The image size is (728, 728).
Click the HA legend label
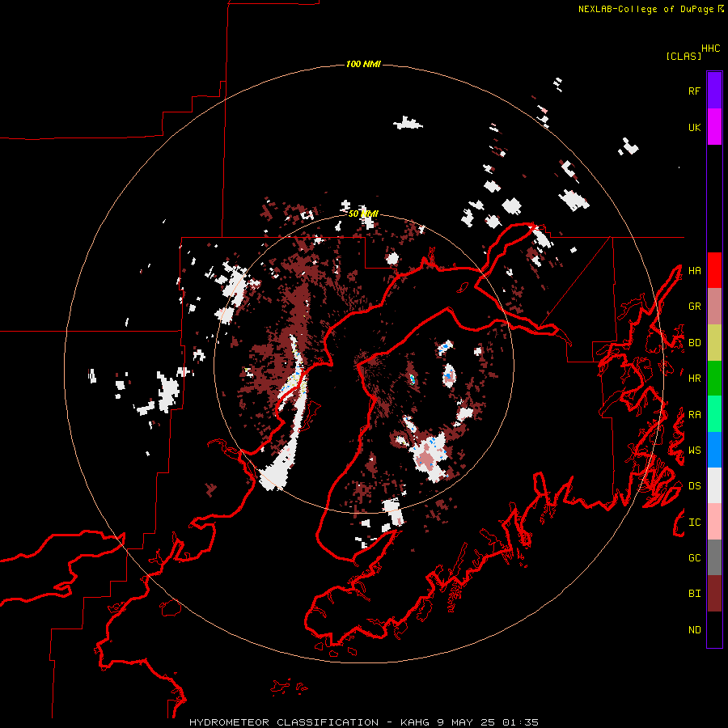[694, 270]
